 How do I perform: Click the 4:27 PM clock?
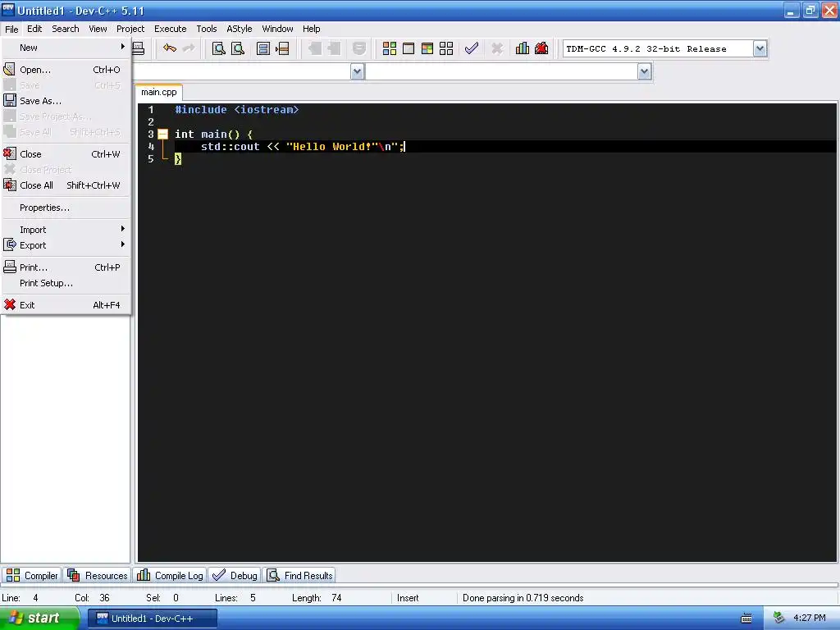click(x=810, y=619)
